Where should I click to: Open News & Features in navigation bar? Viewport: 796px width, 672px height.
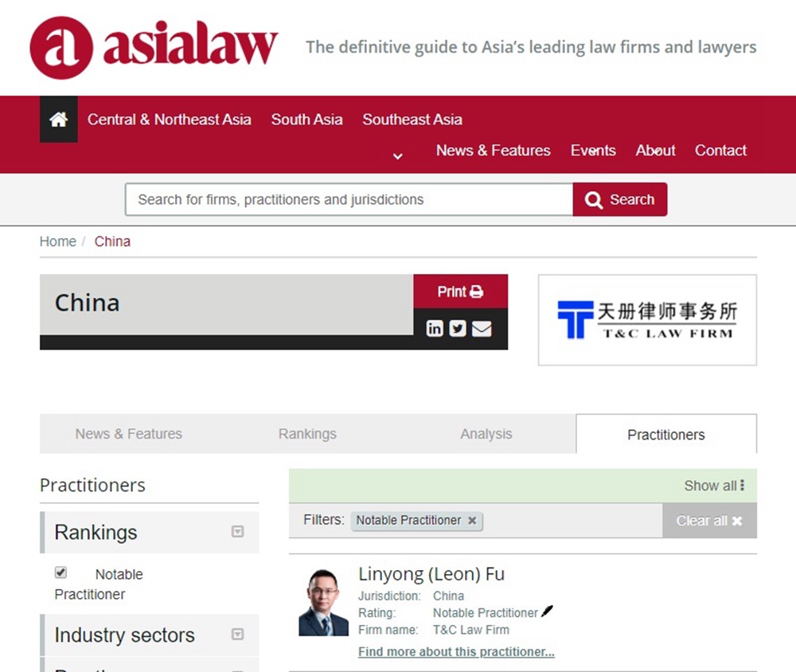pos(493,150)
